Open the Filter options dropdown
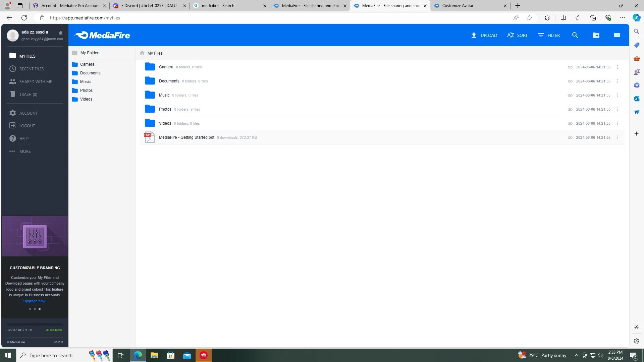The width and height of the screenshot is (644, 362). coord(549,35)
